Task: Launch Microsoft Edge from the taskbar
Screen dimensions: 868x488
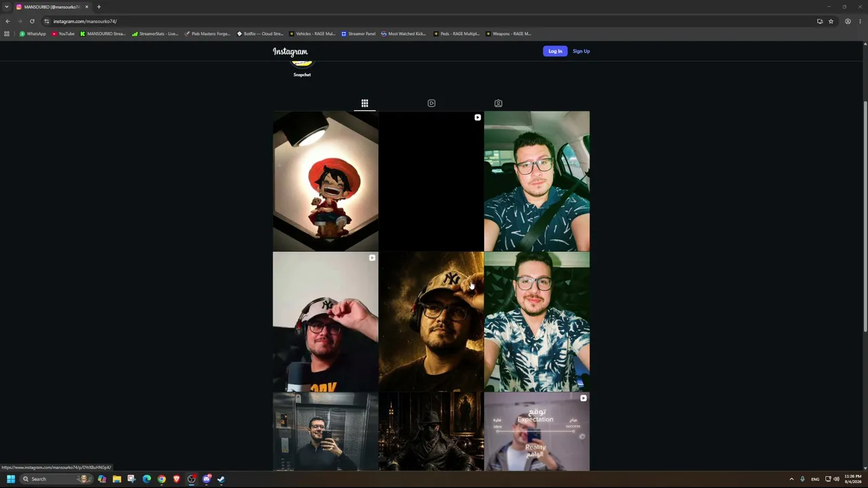Action: 146,479
